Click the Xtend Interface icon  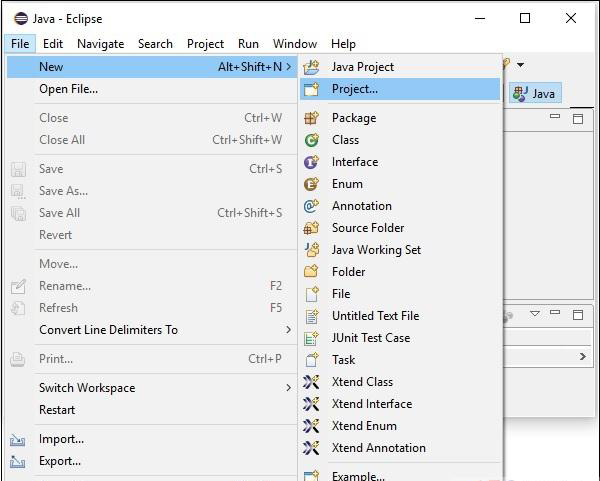[311, 404]
